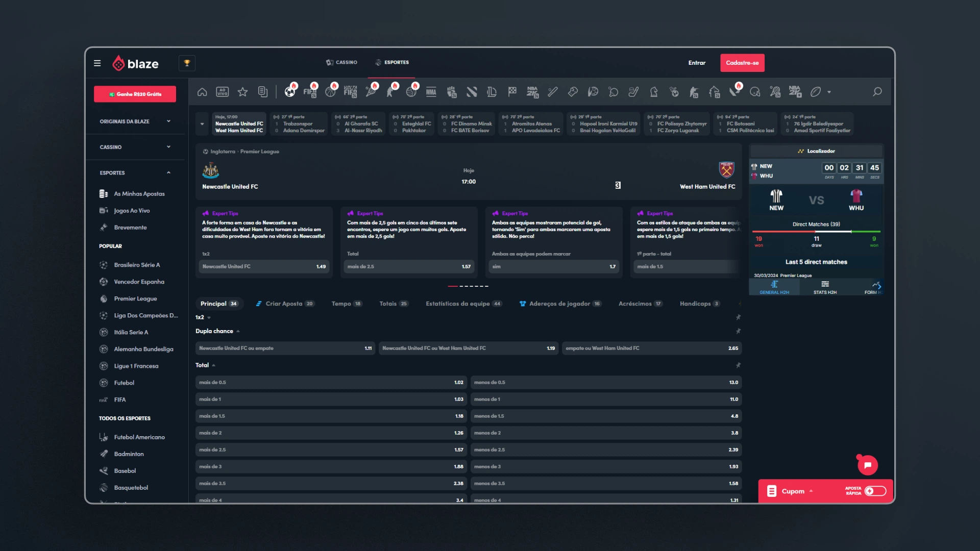
Task: Open the Localizador tracker header
Action: coord(816,151)
